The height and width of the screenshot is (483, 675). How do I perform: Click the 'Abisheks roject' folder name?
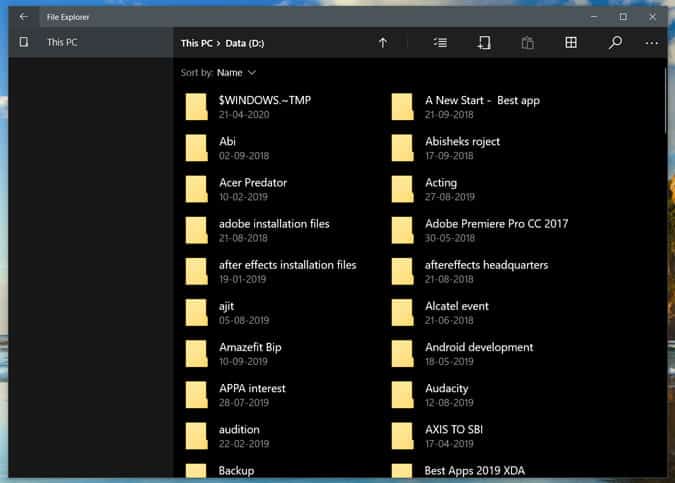[462, 142]
